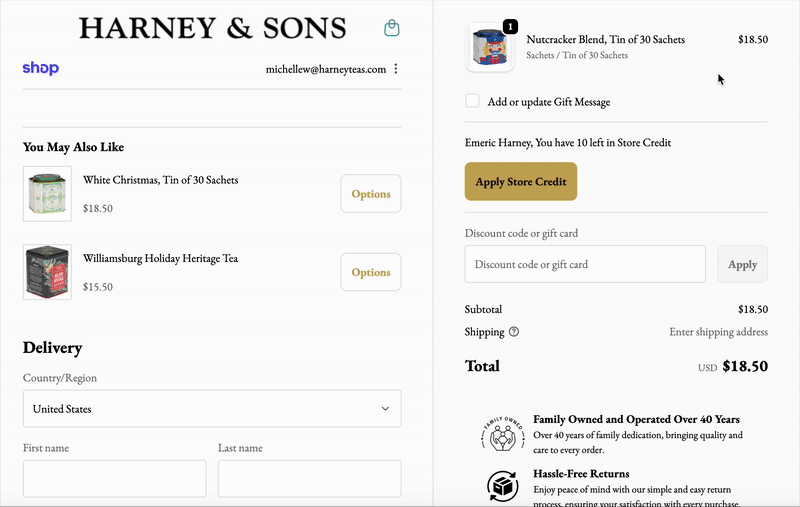The height and width of the screenshot is (507, 800).
Task: Expand the Country/Region dropdown
Action: (212, 409)
